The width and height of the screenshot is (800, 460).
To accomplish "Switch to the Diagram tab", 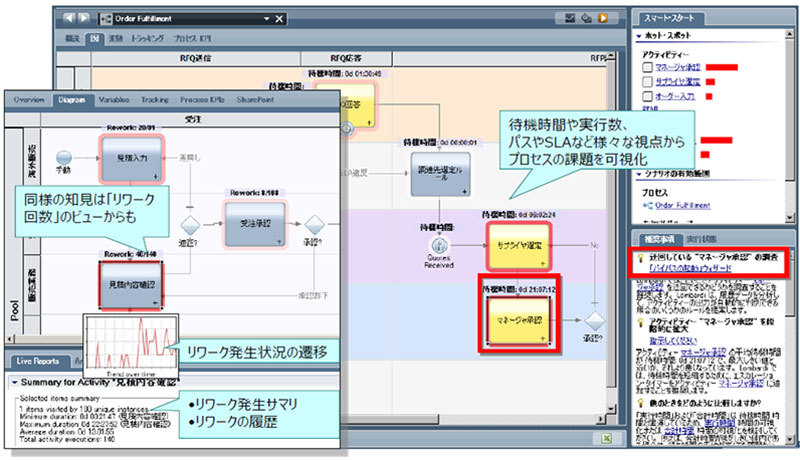I will [71, 100].
